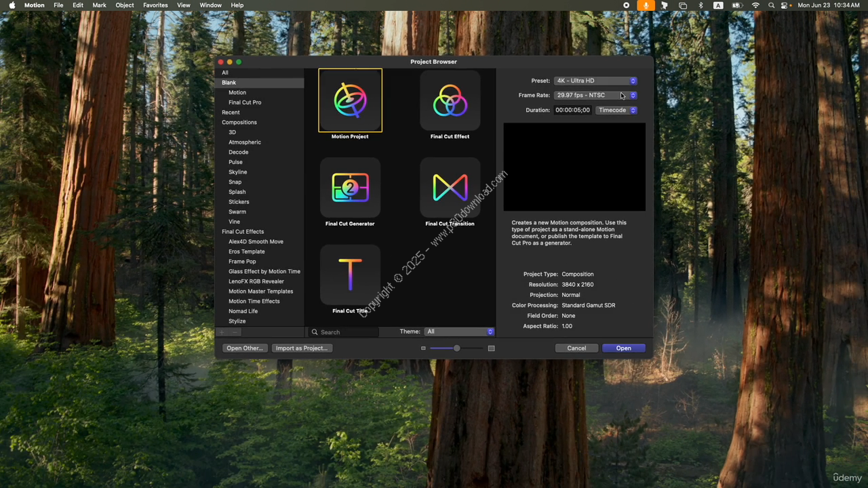
Task: Open the Preset 4K Ultra HD dropdown
Action: [x=595, y=81]
